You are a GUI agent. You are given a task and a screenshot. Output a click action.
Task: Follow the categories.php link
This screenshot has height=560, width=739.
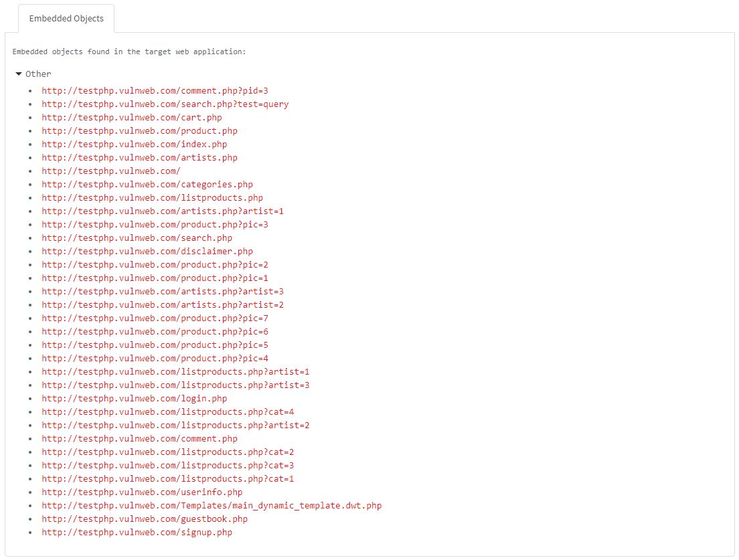(147, 185)
